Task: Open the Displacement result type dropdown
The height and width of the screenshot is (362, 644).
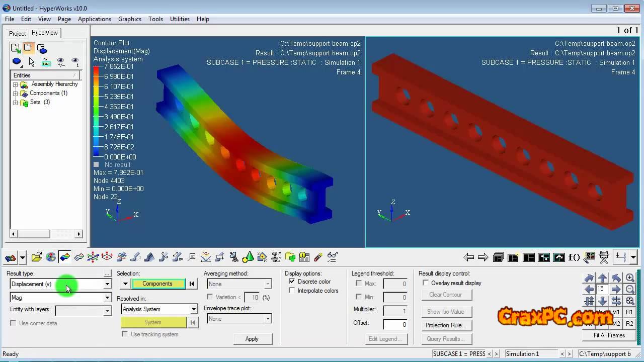Action: click(107, 284)
